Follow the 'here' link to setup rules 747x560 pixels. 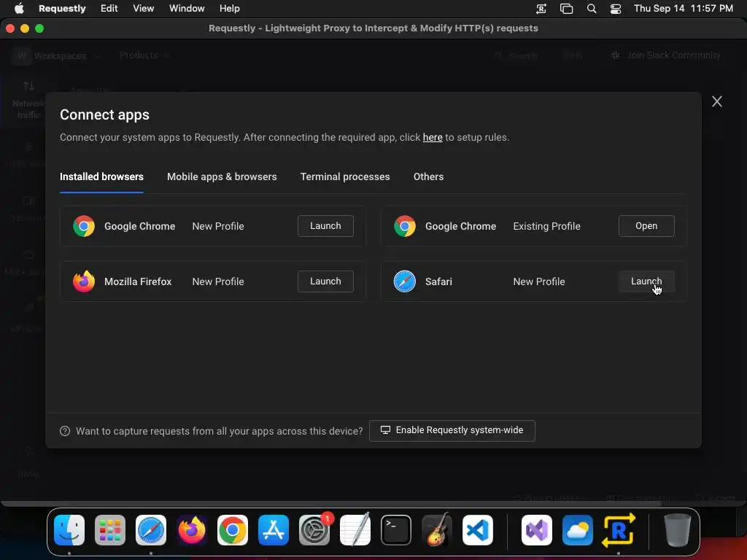tap(432, 137)
